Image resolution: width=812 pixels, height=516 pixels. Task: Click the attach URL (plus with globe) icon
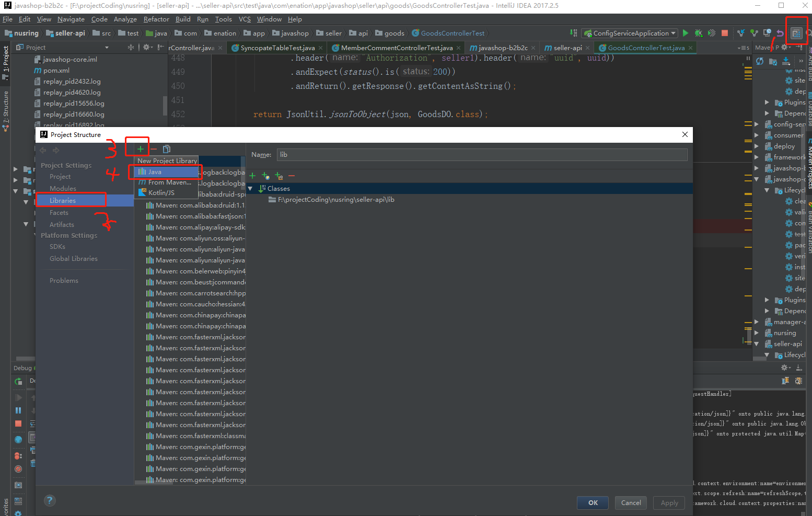pos(265,176)
